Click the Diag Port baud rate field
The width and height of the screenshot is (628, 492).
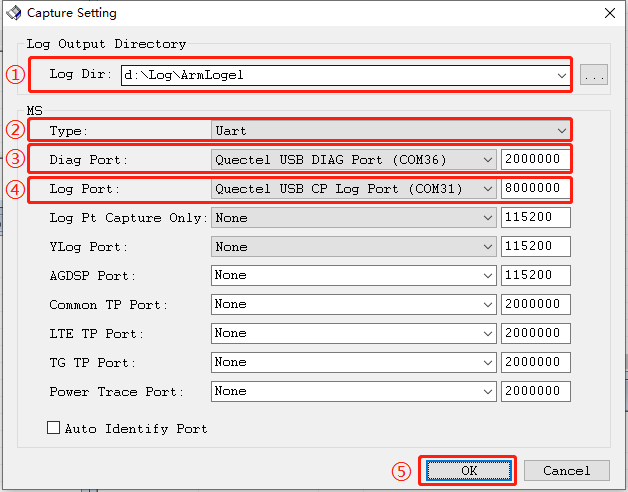click(x=535, y=160)
